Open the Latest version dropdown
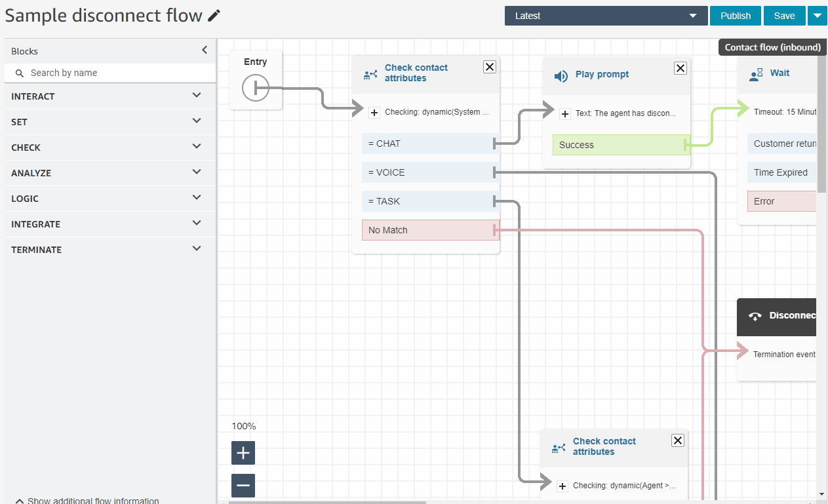Image resolution: width=828 pixels, height=504 pixels. tap(606, 16)
